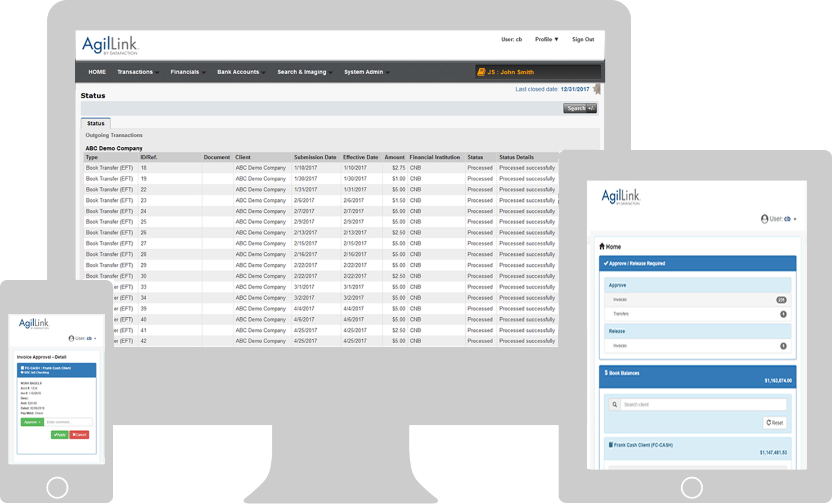
Task: Expand the System Admin menu
Action: coord(367,72)
